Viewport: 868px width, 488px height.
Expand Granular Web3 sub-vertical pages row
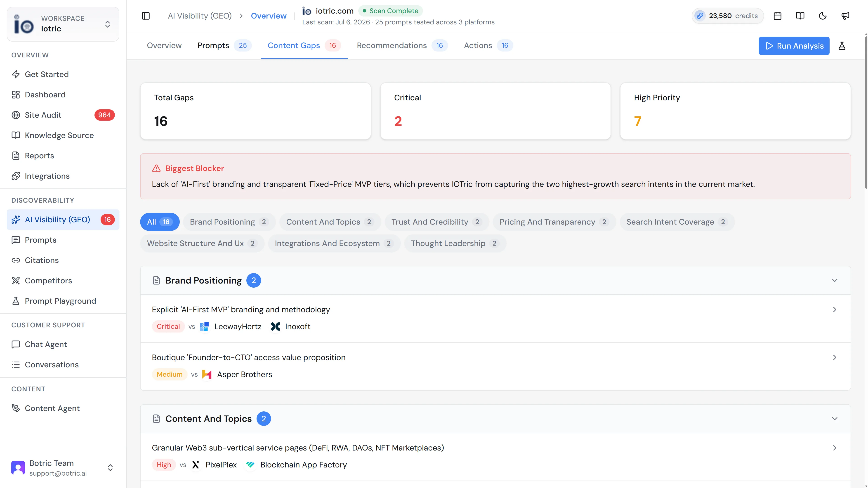point(495,457)
